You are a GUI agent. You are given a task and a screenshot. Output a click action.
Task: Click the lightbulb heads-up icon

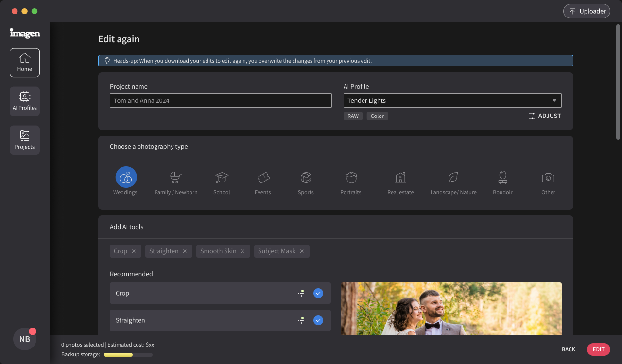point(107,61)
